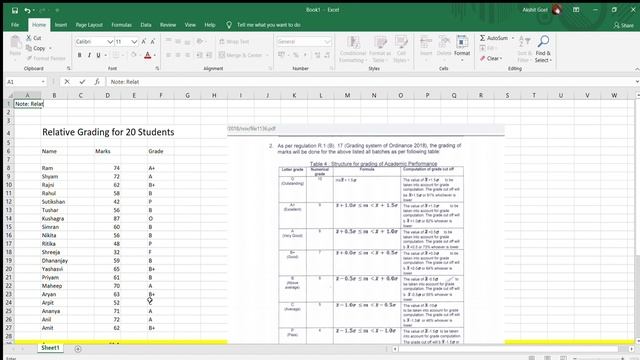Click the Copy button

click(37, 48)
